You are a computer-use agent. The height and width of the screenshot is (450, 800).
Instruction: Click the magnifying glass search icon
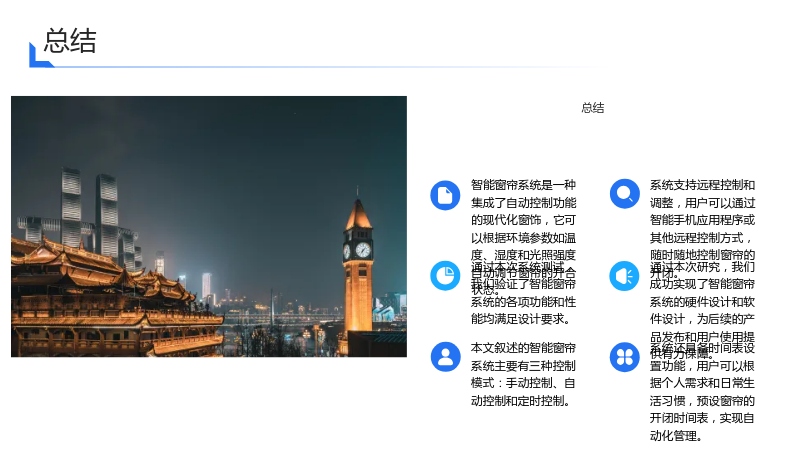click(624, 194)
